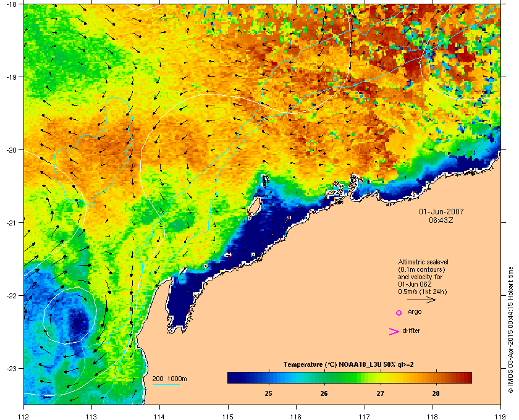Click the longitude axis label 119
Image resolution: width=519 pixels, height=420 pixels.
500,416
